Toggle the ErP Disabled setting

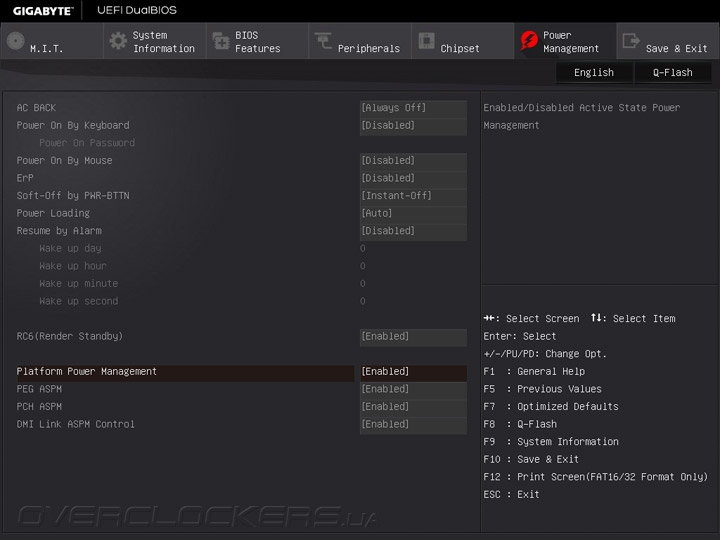pyautogui.click(x=413, y=178)
